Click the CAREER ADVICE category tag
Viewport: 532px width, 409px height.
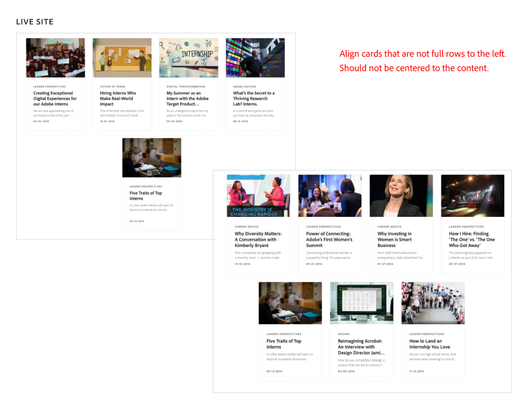click(246, 226)
